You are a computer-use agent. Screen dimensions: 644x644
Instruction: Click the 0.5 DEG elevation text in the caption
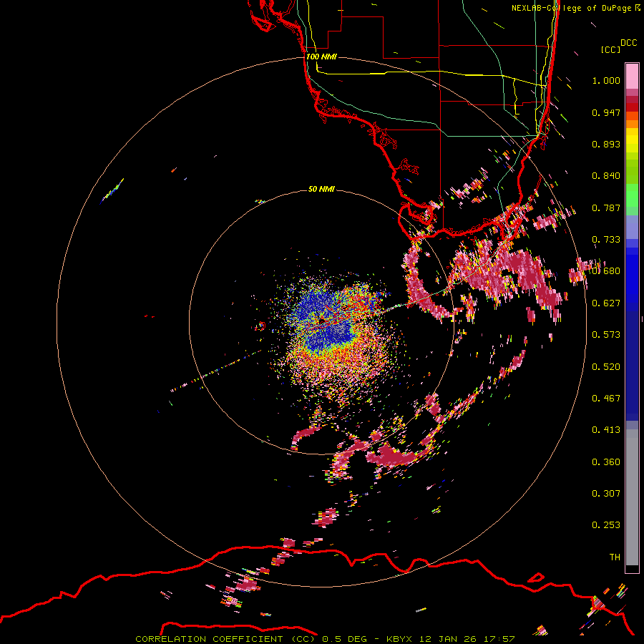point(344,639)
